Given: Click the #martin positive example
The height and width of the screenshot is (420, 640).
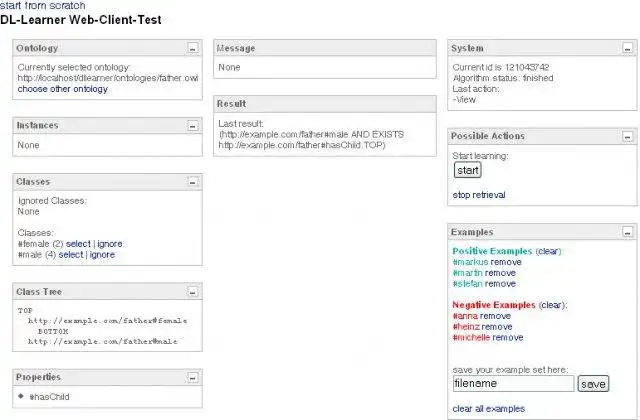Looking at the screenshot, I should (468, 273).
